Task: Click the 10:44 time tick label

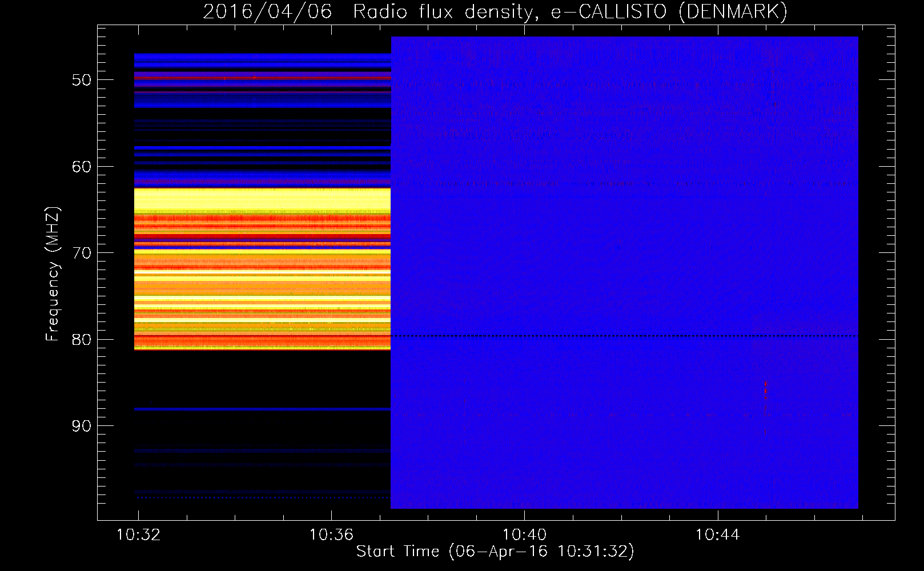Action: pyautogui.click(x=717, y=534)
